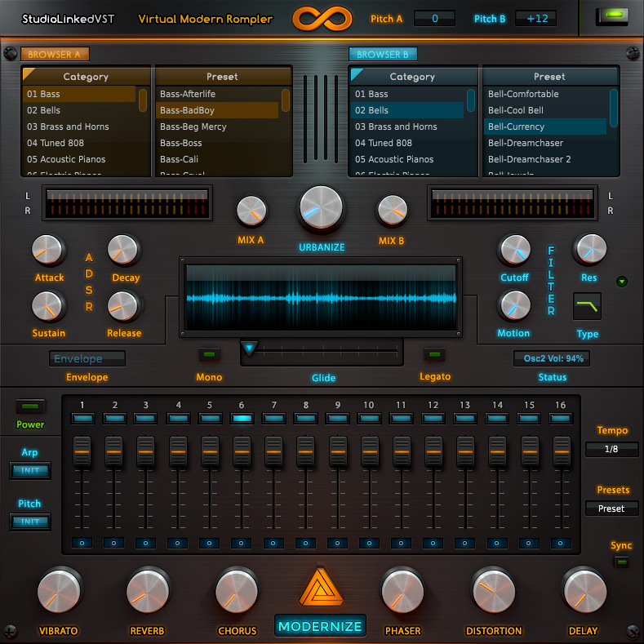Click the PHASER effect knob
Image resolution: width=644 pixels, height=644 pixels.
[x=403, y=592]
